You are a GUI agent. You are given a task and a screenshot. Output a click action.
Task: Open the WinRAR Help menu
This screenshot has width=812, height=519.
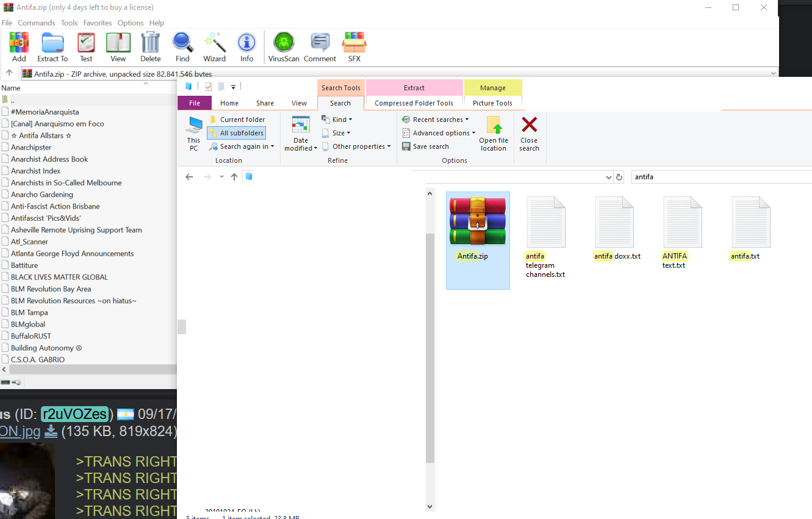[157, 23]
